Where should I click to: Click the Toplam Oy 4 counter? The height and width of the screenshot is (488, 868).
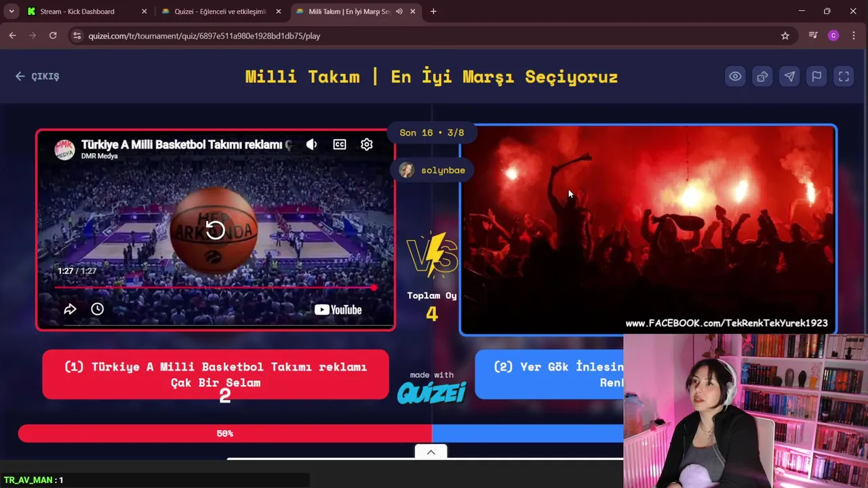tap(432, 306)
